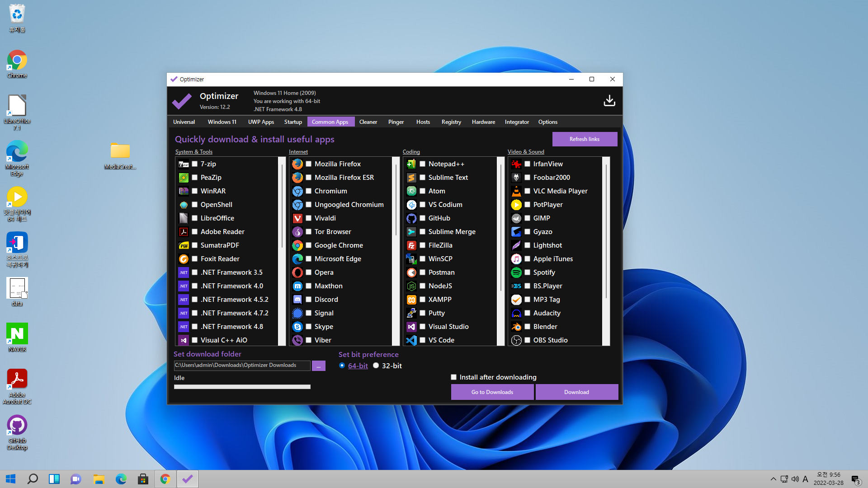
Task: Switch to the UWP Apps tab
Action: pyautogui.click(x=261, y=122)
